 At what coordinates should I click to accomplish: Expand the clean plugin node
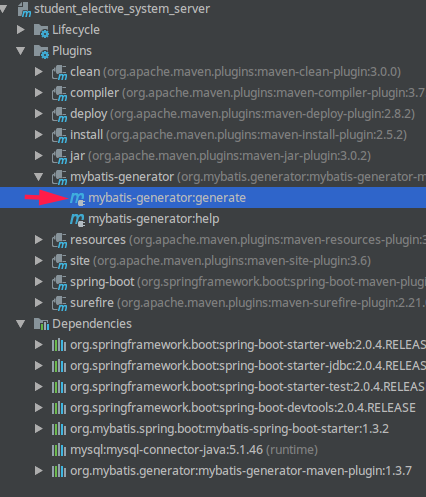39,72
